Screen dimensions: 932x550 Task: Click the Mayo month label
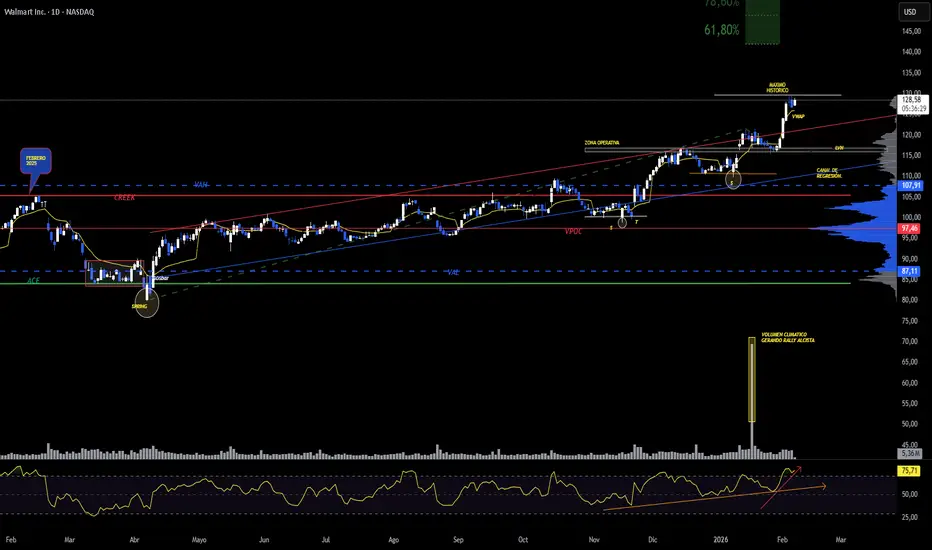click(199, 540)
